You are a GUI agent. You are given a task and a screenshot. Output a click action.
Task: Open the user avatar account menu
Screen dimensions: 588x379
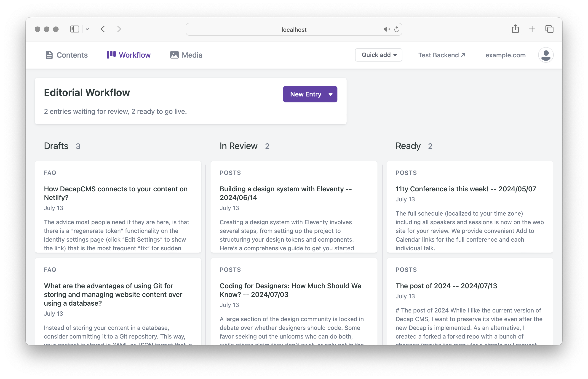point(546,55)
